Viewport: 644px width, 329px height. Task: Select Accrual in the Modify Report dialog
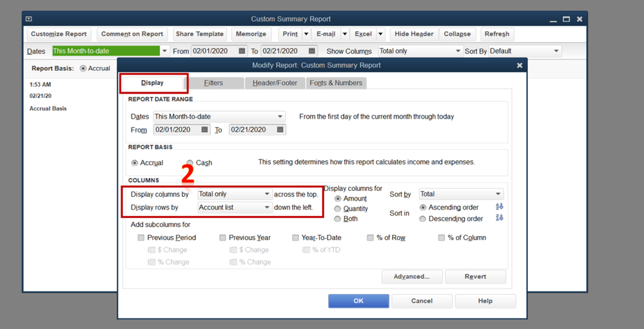click(x=134, y=163)
